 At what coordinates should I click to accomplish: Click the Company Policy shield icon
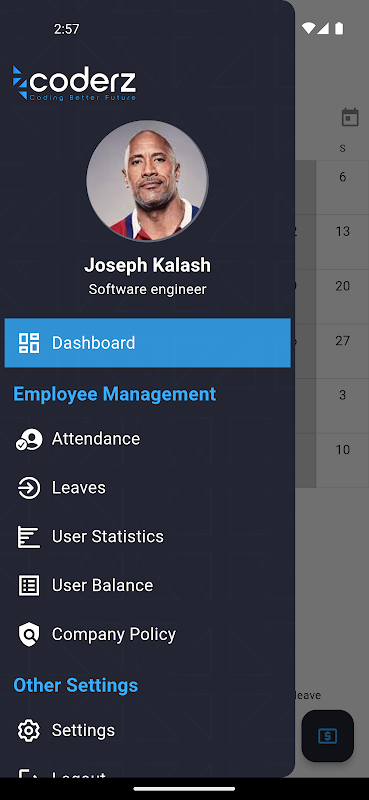coord(29,634)
